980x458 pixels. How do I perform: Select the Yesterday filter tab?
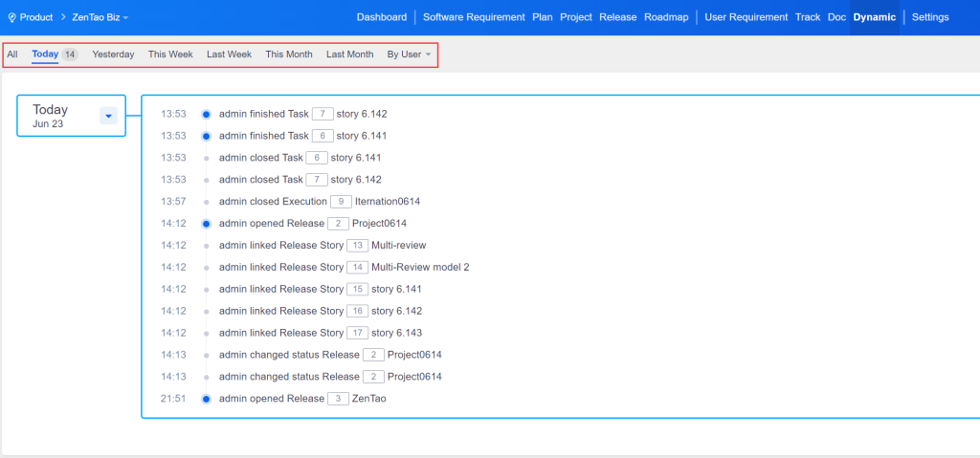113,55
